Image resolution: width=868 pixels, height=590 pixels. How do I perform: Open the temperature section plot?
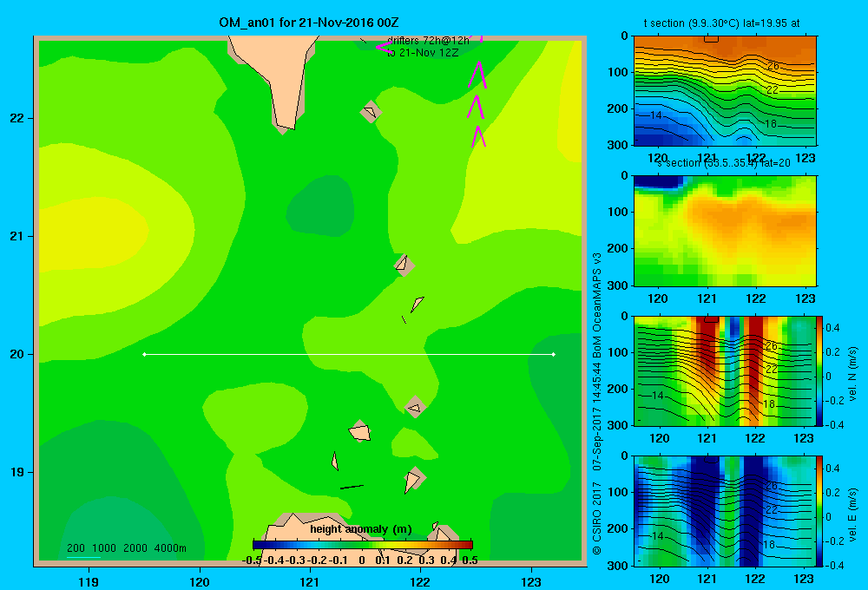tap(725, 90)
